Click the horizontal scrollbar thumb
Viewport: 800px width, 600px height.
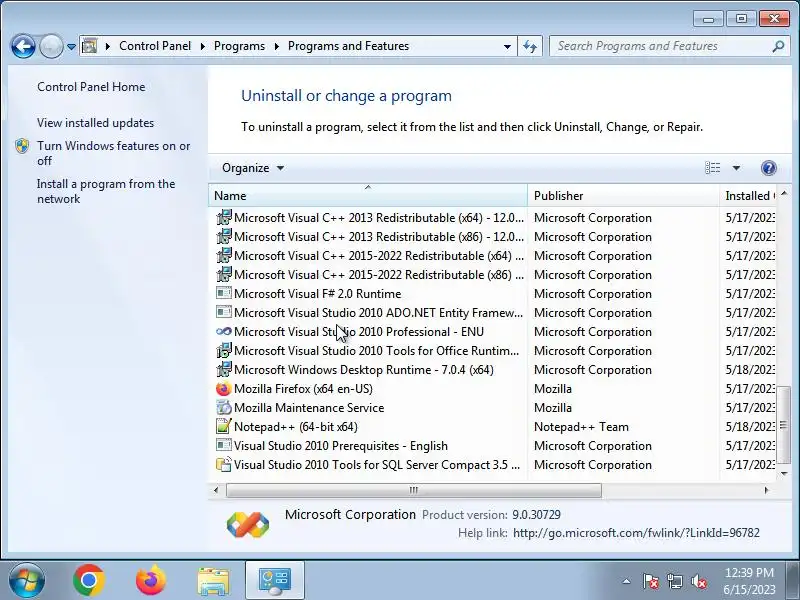(414, 490)
